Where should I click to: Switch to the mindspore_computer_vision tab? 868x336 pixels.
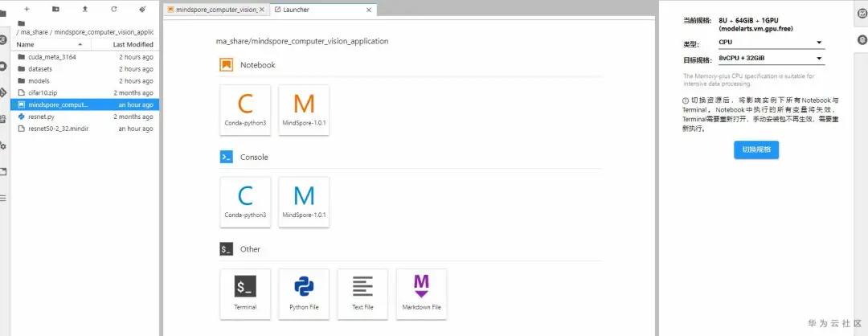point(212,10)
